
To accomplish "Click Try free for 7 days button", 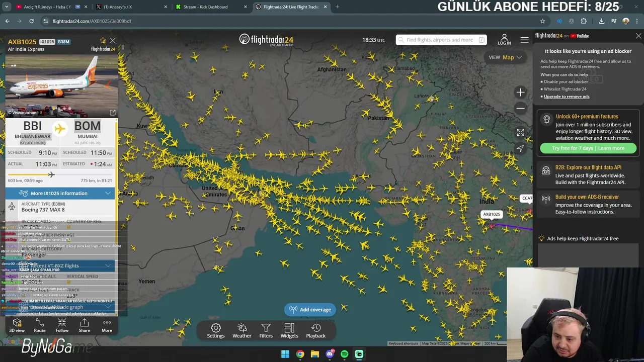I will [x=588, y=148].
